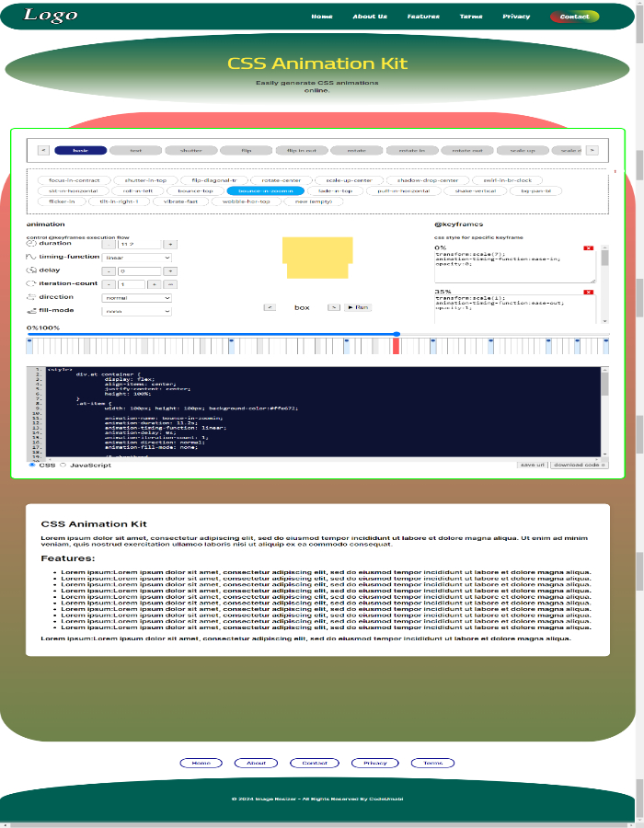Switch to next shape right of box

point(334,307)
